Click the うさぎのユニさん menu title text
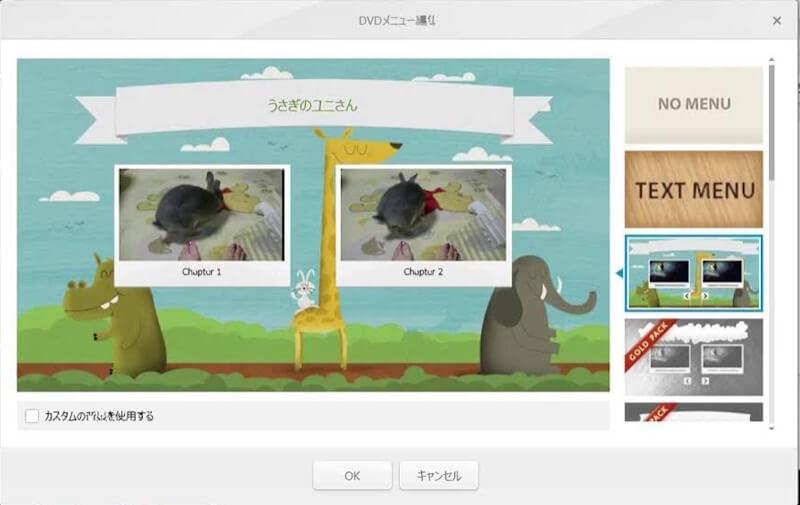The width and height of the screenshot is (800, 505). point(312,104)
